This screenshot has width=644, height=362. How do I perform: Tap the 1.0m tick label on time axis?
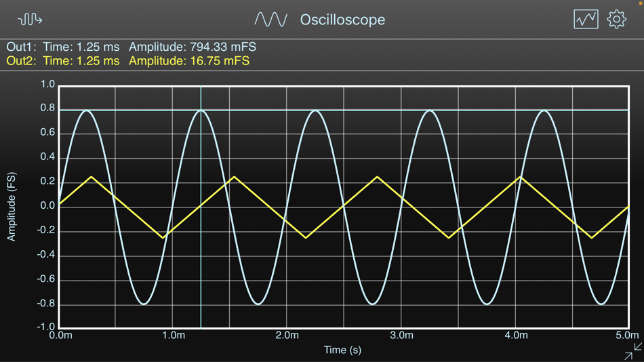174,336
